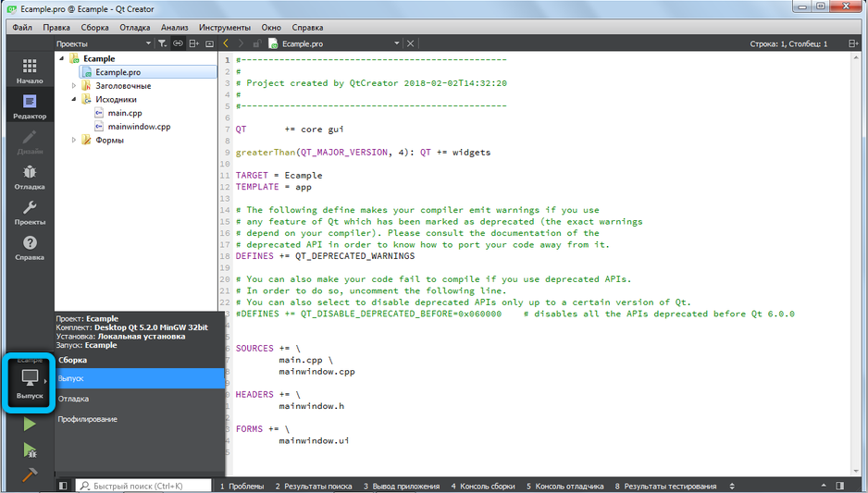The height and width of the screenshot is (493, 868).
Task: Open the Инструменты menu
Action: tap(224, 28)
